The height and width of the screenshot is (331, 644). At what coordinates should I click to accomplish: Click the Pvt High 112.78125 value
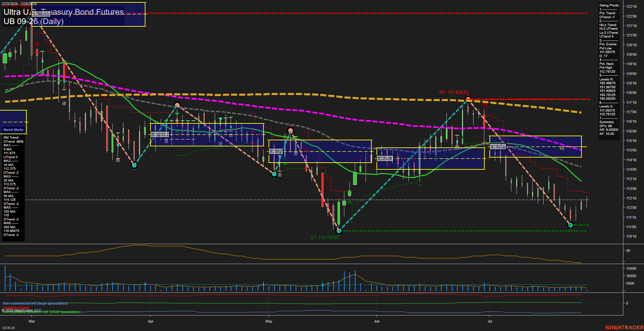point(607,72)
